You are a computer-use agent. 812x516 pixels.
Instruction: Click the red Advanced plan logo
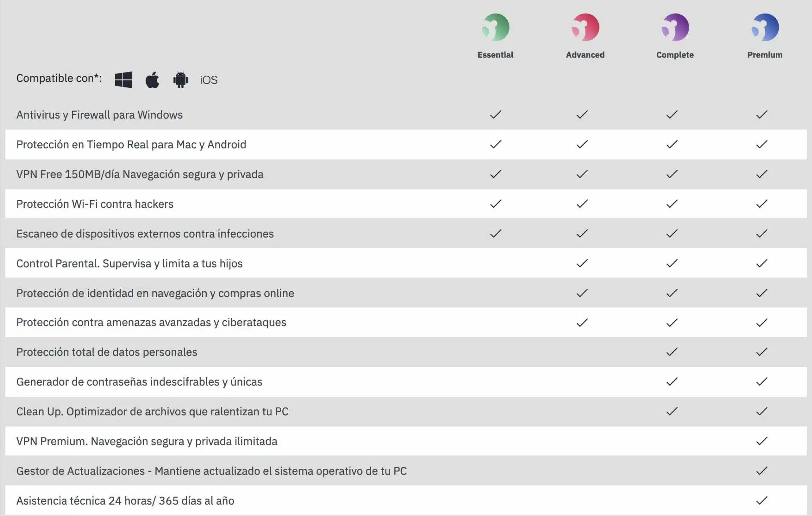[x=585, y=27]
